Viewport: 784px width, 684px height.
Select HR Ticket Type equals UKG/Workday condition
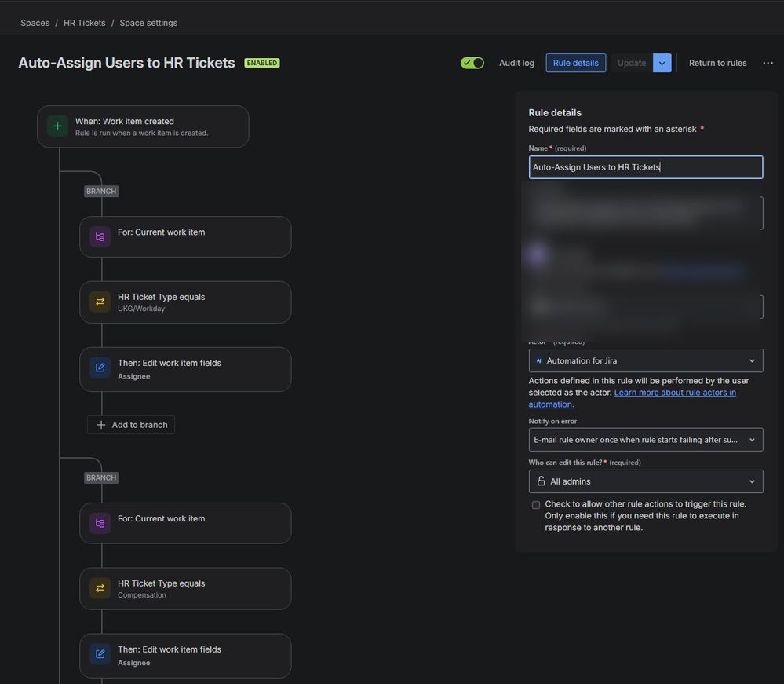(x=185, y=302)
